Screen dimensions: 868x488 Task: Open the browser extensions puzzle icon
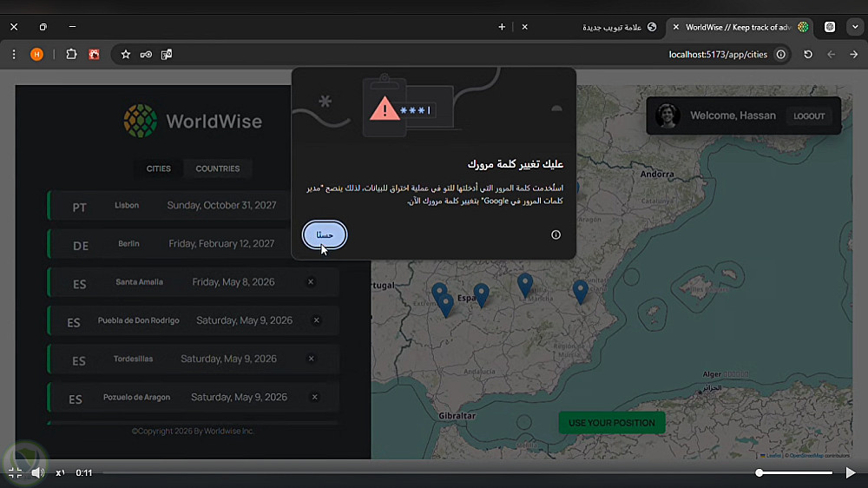click(71, 55)
